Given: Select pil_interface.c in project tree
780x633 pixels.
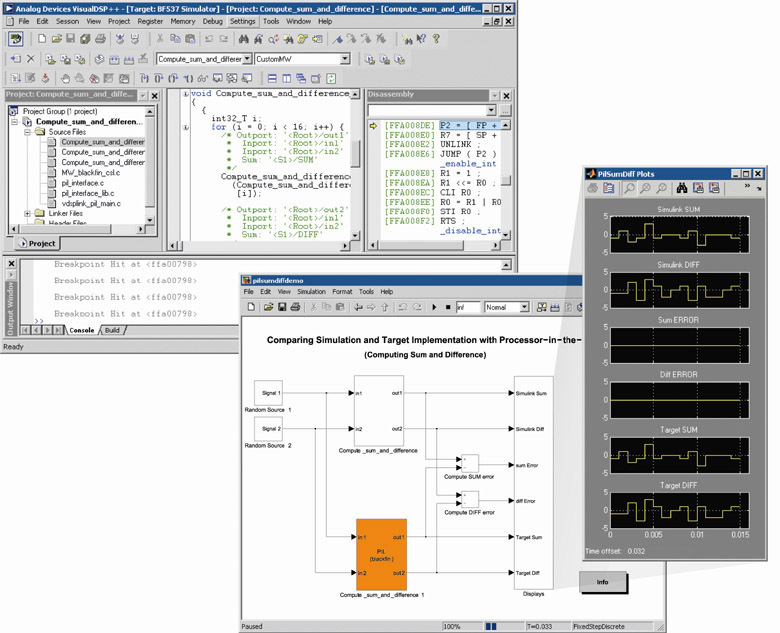Looking at the screenshot, I should coord(83,183).
